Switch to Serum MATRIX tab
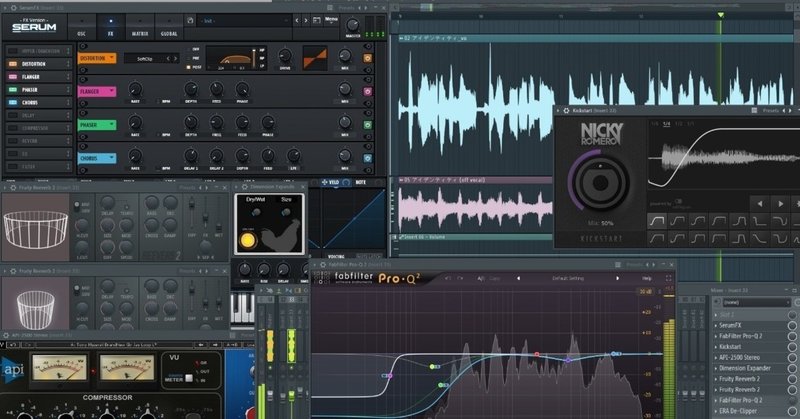 (x=140, y=28)
